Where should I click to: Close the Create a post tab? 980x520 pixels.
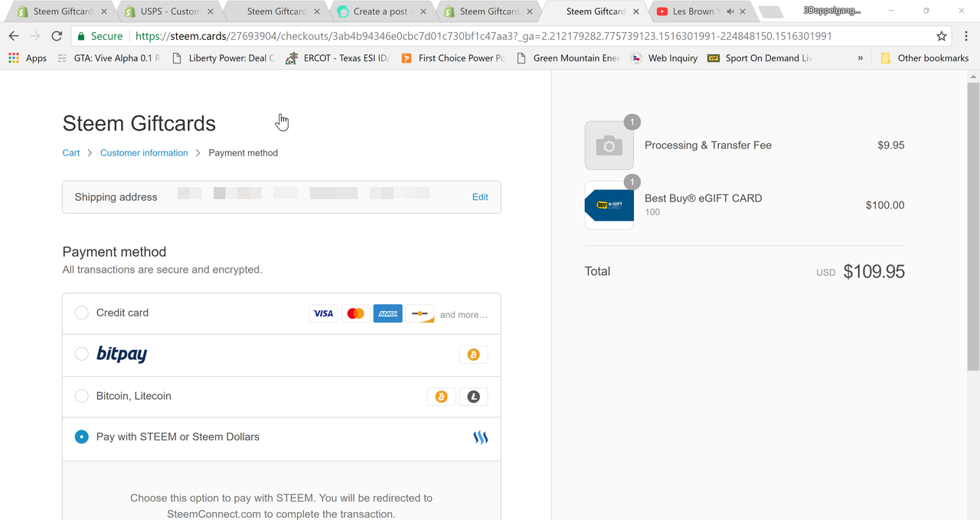423,11
